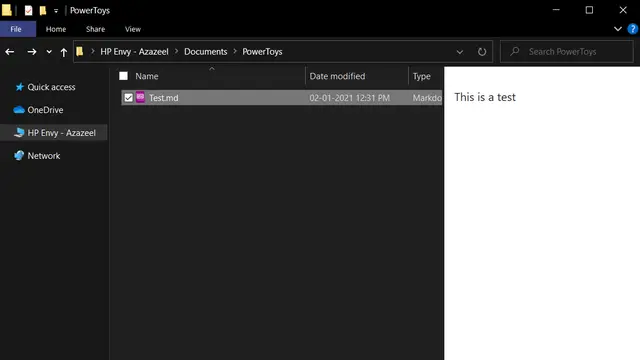Screen dimensions: 640x360
Task: Go up one folder level
Action: coord(64,52)
